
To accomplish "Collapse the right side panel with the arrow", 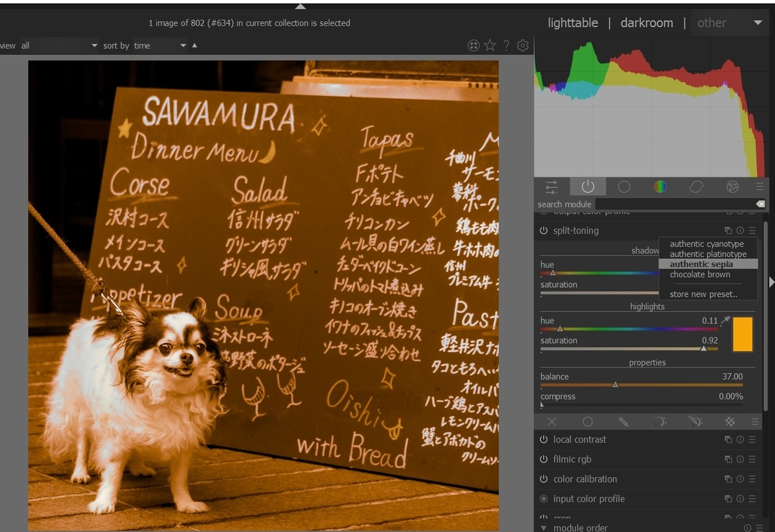I will (x=771, y=281).
